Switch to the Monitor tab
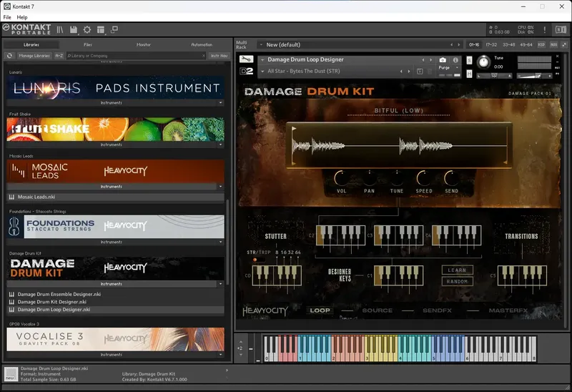Viewport: 572px width, 392px height. [x=144, y=44]
